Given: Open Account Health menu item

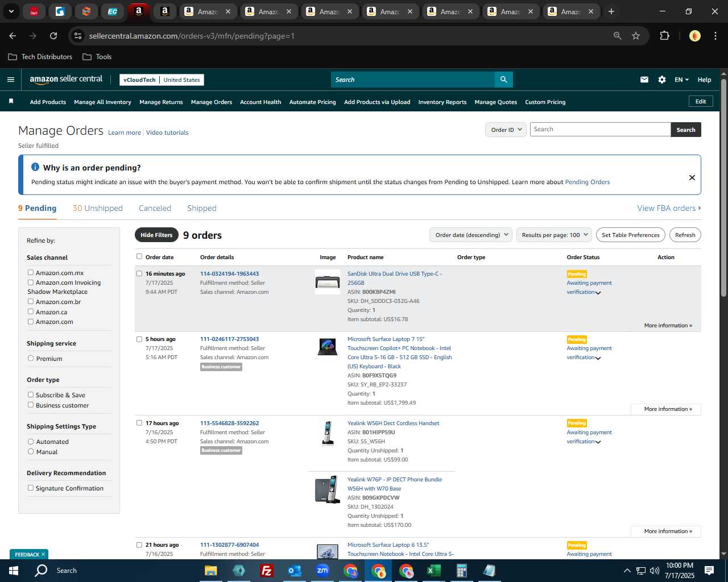Looking at the screenshot, I should coord(260,102).
